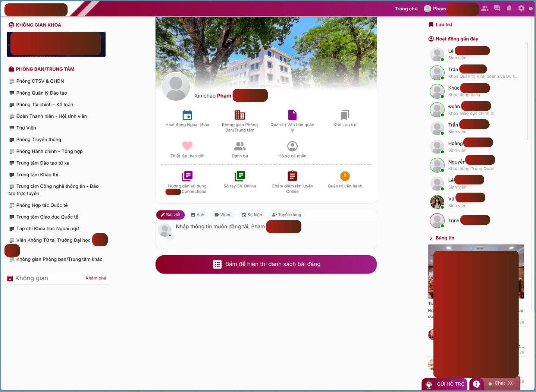This screenshot has width=536, height=392.
Task: Open Quản trị vận hành warning icon
Action: 345,176
